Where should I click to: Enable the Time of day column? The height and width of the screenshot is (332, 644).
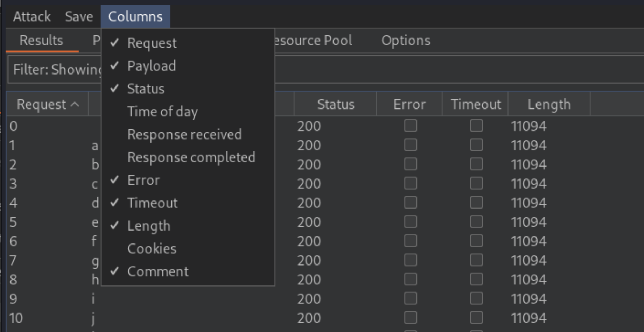162,112
